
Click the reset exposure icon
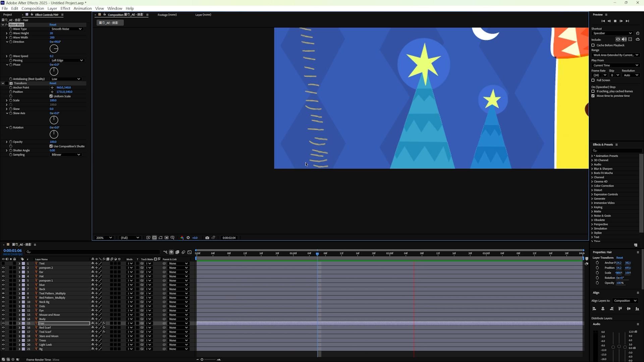pos(188,238)
